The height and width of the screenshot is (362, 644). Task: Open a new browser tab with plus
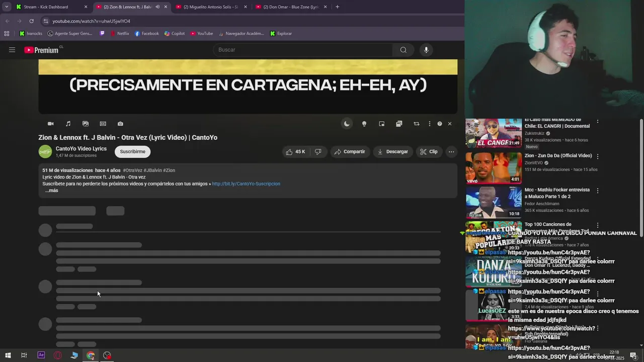[337, 7]
